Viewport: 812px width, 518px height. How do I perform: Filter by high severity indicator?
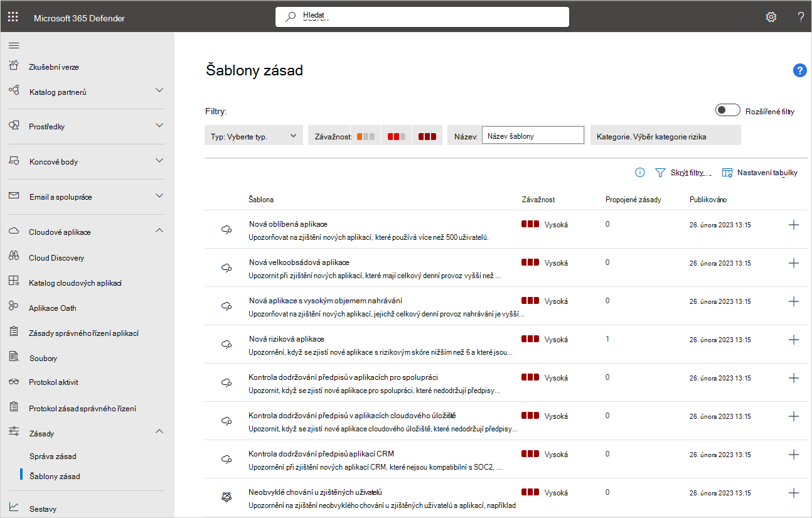click(427, 136)
